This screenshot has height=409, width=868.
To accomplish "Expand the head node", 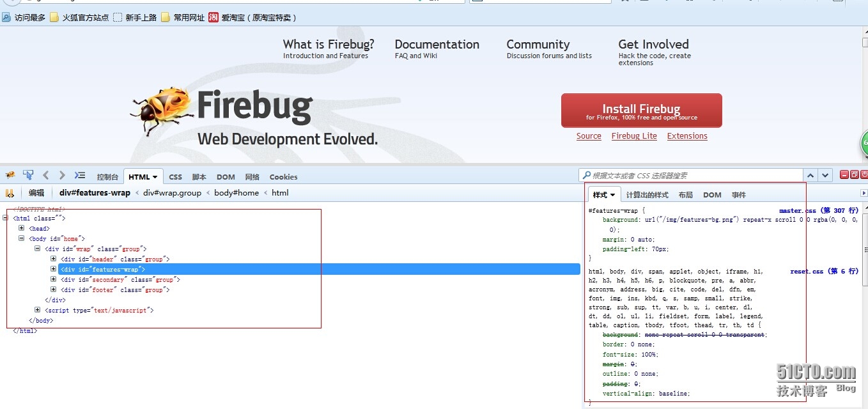I will (x=21, y=228).
